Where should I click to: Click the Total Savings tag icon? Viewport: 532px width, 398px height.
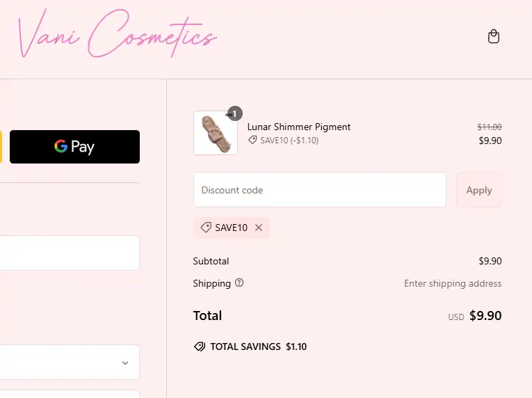click(200, 347)
